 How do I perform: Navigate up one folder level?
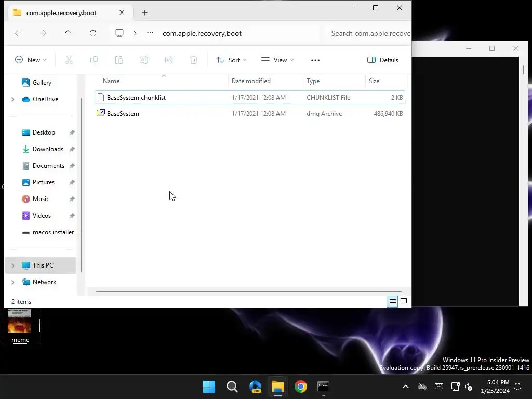pyautogui.click(x=68, y=33)
